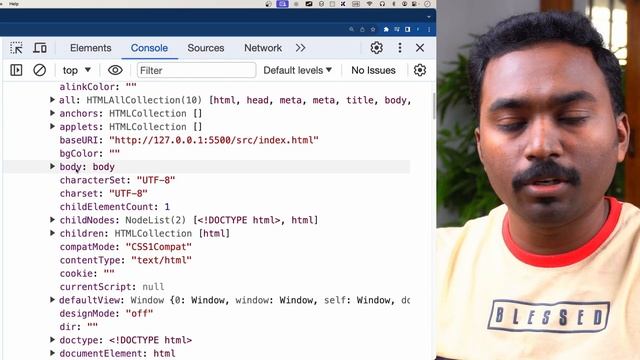Expand the documentElement: html property
640x360 pixels.
(x=52, y=353)
